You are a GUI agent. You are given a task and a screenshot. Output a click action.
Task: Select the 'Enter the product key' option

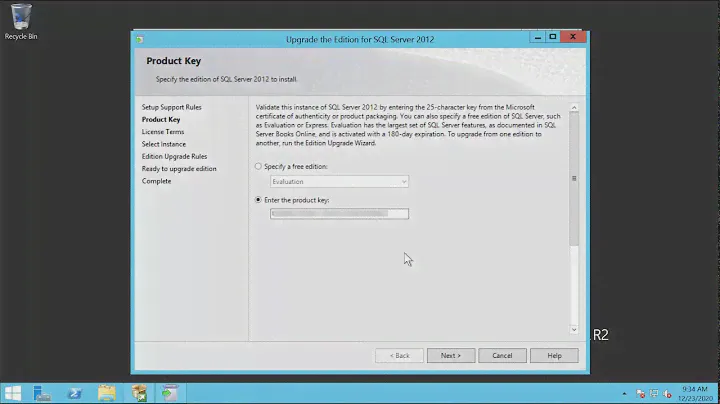point(259,200)
